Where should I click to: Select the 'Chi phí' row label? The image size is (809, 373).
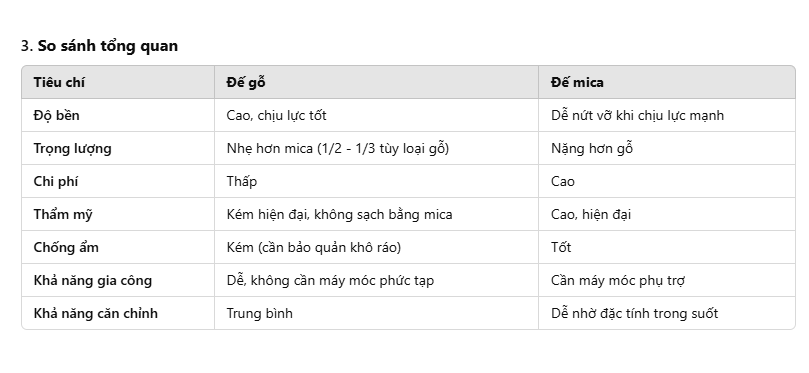55,182
